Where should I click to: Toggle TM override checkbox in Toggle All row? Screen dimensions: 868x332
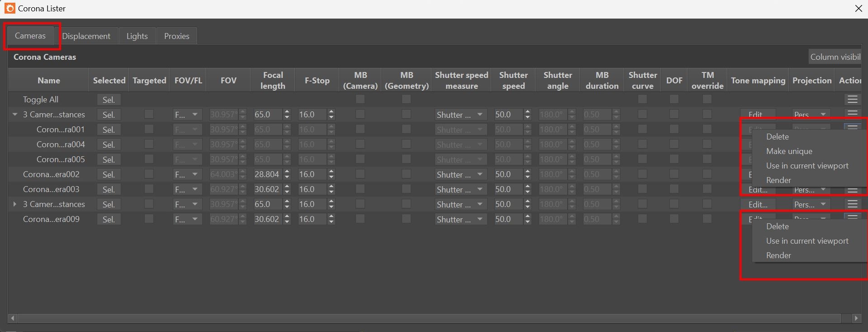707,99
